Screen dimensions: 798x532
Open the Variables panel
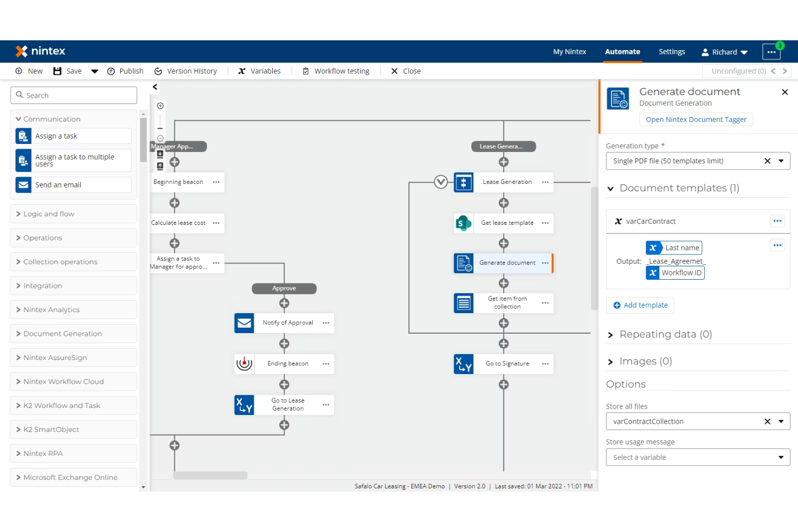coord(259,71)
